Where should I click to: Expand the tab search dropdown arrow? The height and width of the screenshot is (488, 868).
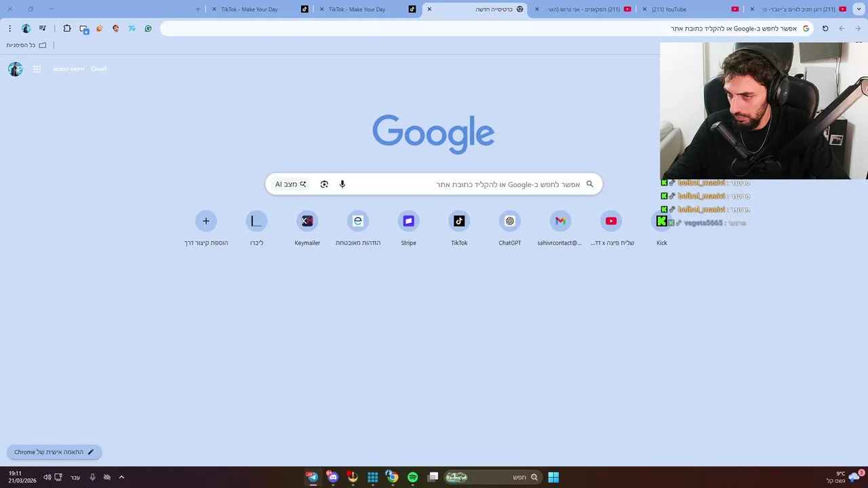[x=859, y=9]
